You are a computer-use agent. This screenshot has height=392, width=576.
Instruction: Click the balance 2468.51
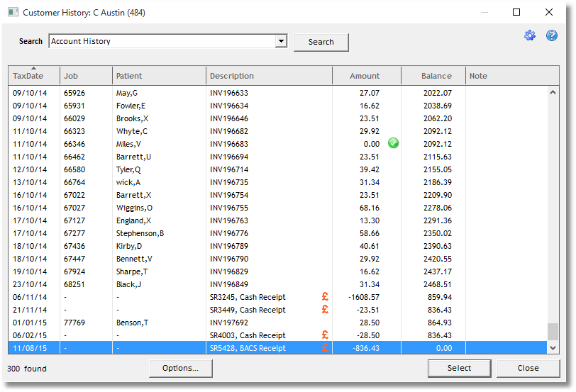(438, 284)
